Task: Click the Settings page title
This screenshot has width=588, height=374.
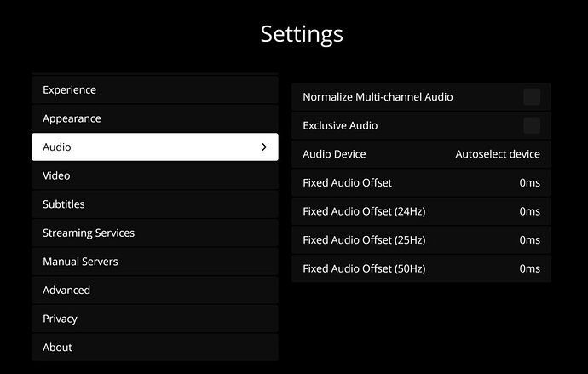Action: point(302,34)
